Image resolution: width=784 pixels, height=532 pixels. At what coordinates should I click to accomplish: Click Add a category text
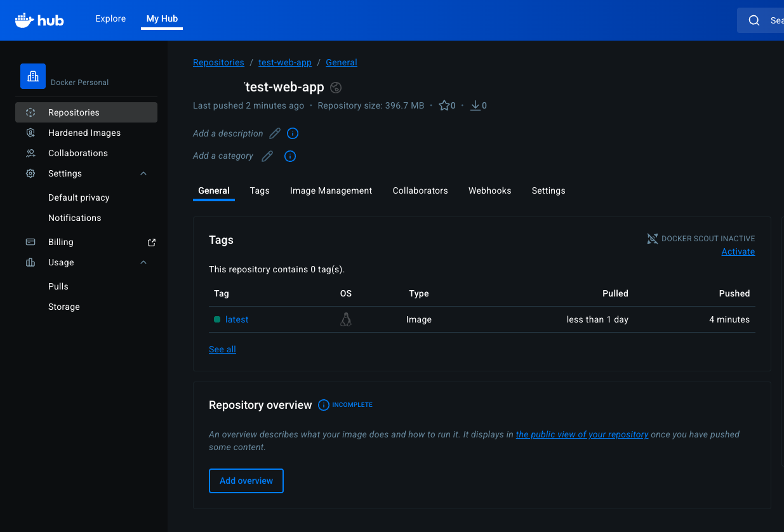pyautogui.click(x=223, y=156)
